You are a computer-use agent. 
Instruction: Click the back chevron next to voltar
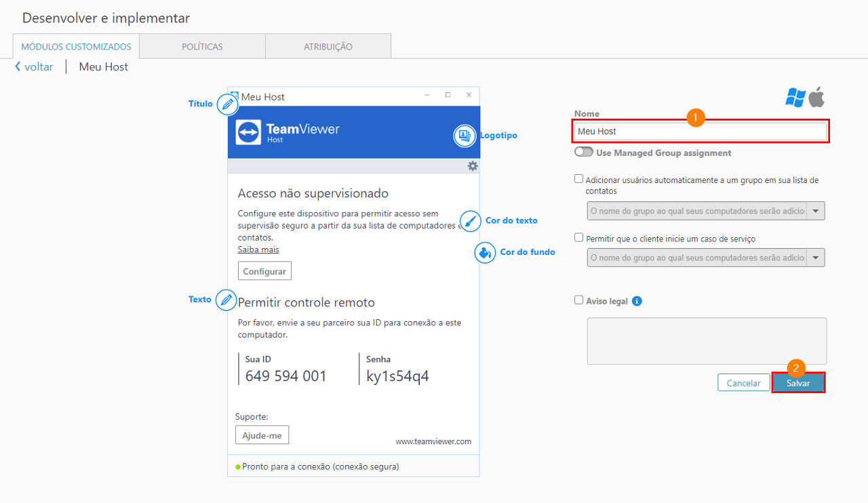[x=18, y=67]
